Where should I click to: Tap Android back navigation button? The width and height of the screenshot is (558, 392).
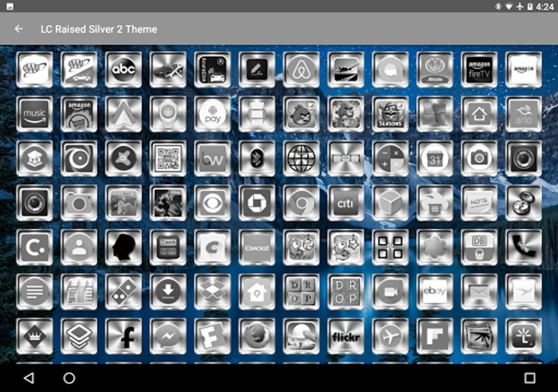(29, 378)
